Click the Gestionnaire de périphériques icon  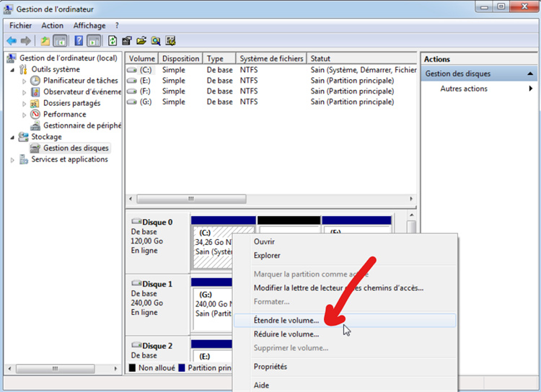(x=35, y=126)
